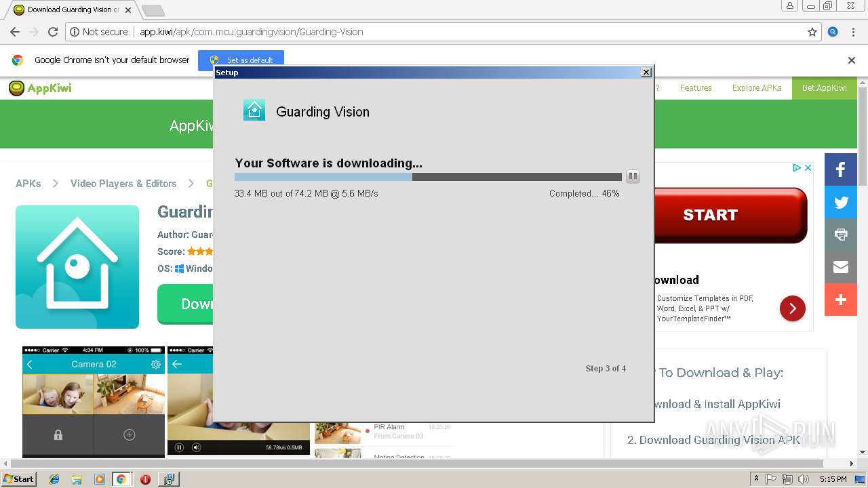Viewport: 868px width, 488px height.
Task: Switch to the Setup installer in taskbar
Action: [x=168, y=479]
